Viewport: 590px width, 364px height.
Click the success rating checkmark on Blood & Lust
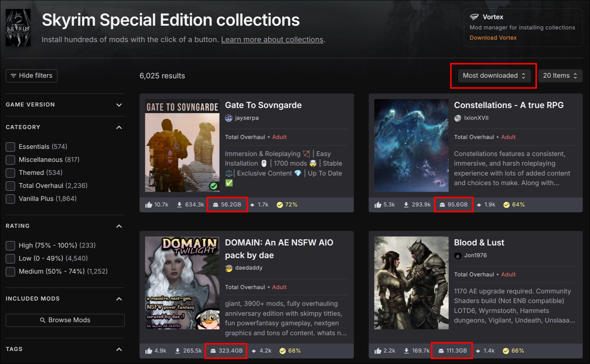point(506,351)
